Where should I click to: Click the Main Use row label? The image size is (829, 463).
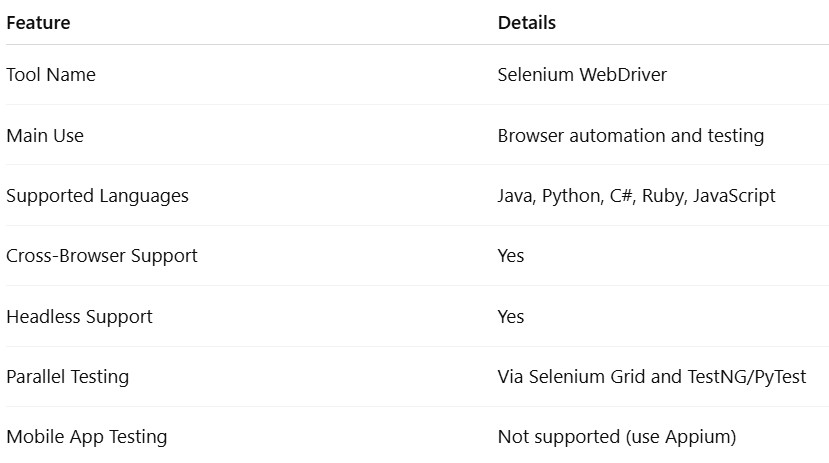point(45,136)
